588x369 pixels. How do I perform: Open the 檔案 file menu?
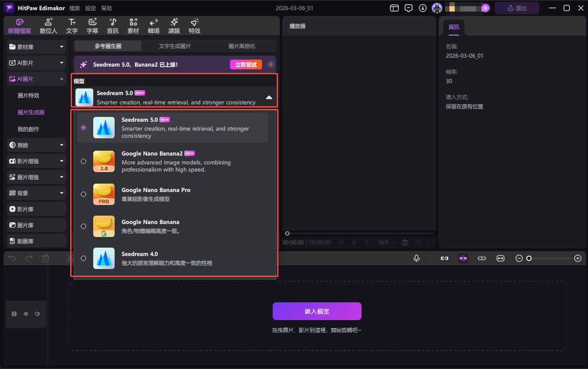click(x=75, y=8)
